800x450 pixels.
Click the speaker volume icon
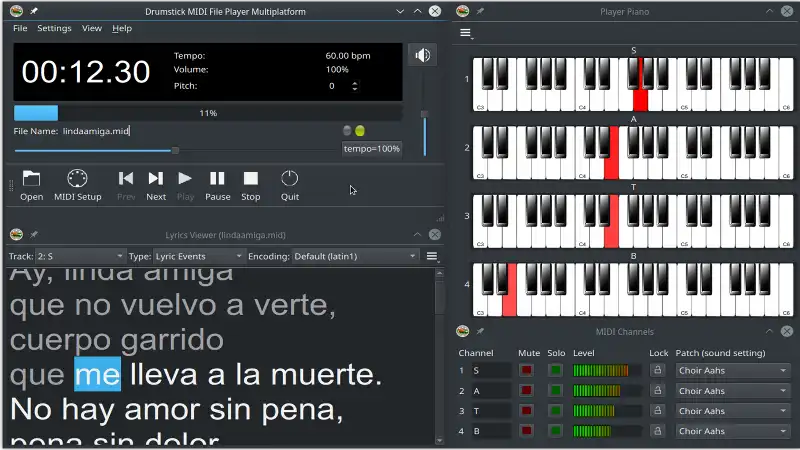[422, 55]
